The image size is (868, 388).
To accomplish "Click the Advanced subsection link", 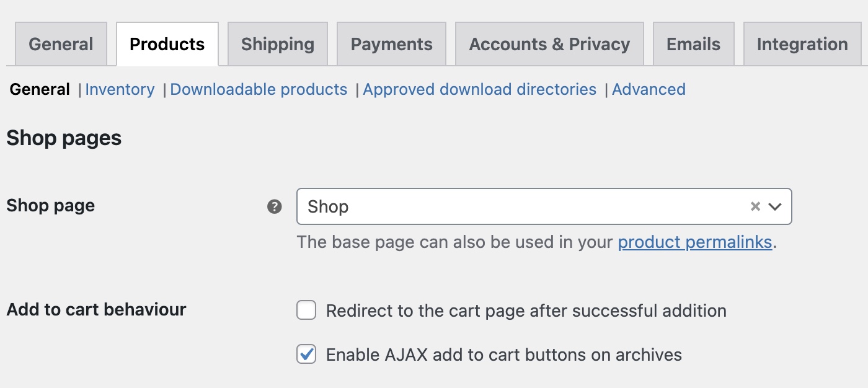I will tap(649, 89).
